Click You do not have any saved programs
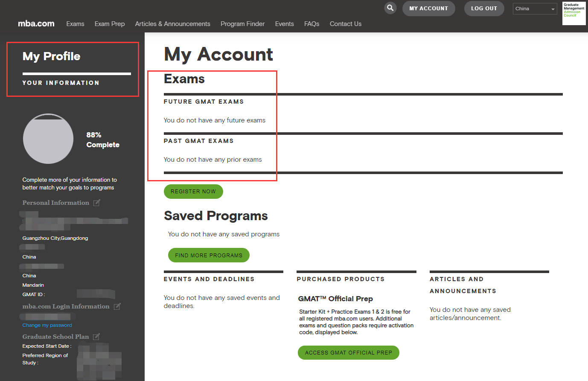588x381 pixels. coord(224,234)
